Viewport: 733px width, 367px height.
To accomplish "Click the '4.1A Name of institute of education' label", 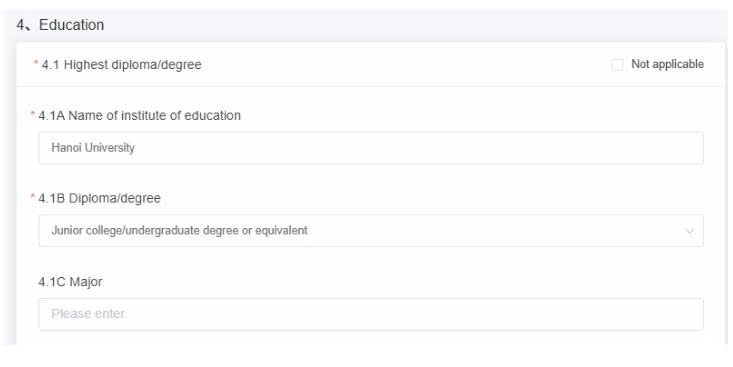I will point(139,115).
